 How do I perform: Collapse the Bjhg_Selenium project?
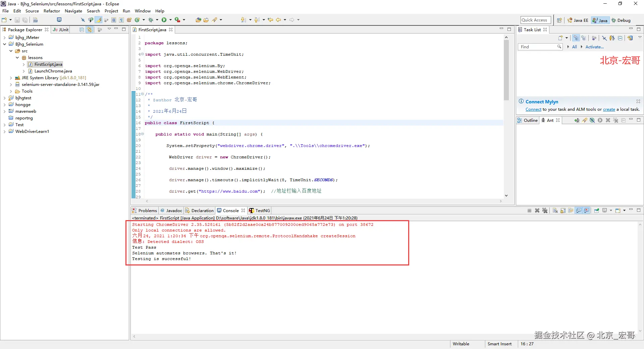(x=4, y=44)
